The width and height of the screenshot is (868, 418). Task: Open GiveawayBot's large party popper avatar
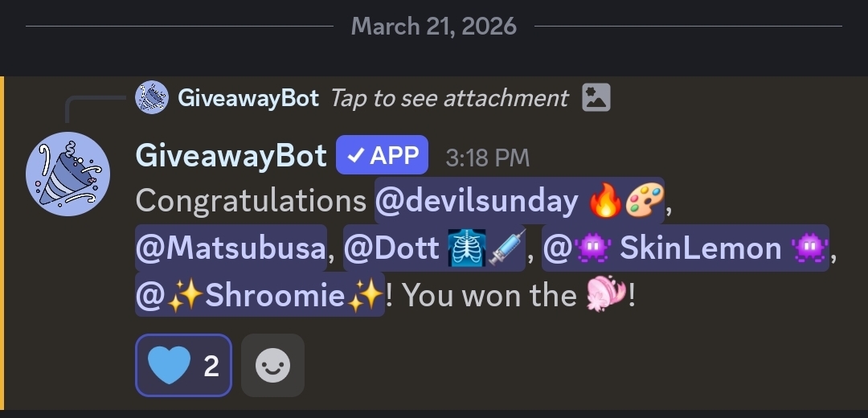[x=68, y=175]
